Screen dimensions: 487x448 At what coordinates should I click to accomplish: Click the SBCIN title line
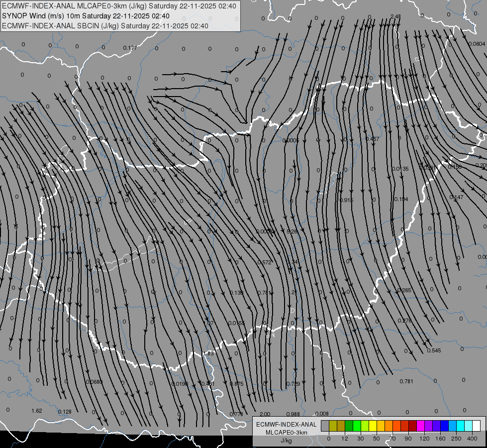105,26
